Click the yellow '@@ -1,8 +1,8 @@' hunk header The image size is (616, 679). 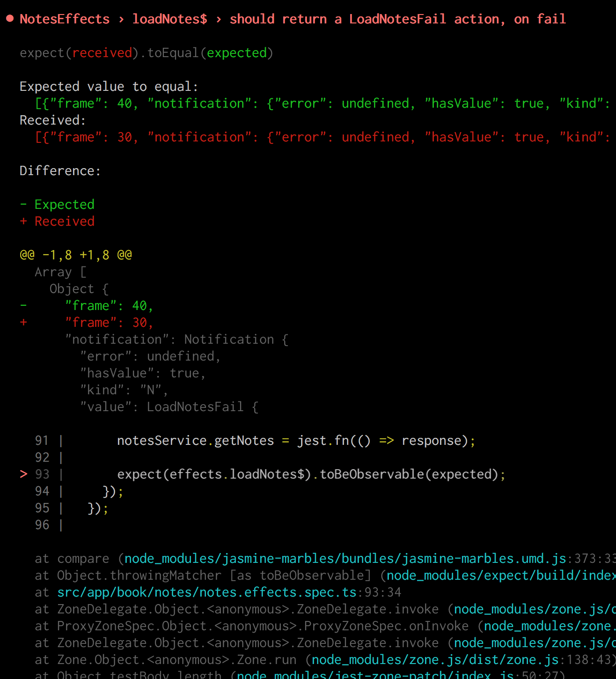click(76, 255)
